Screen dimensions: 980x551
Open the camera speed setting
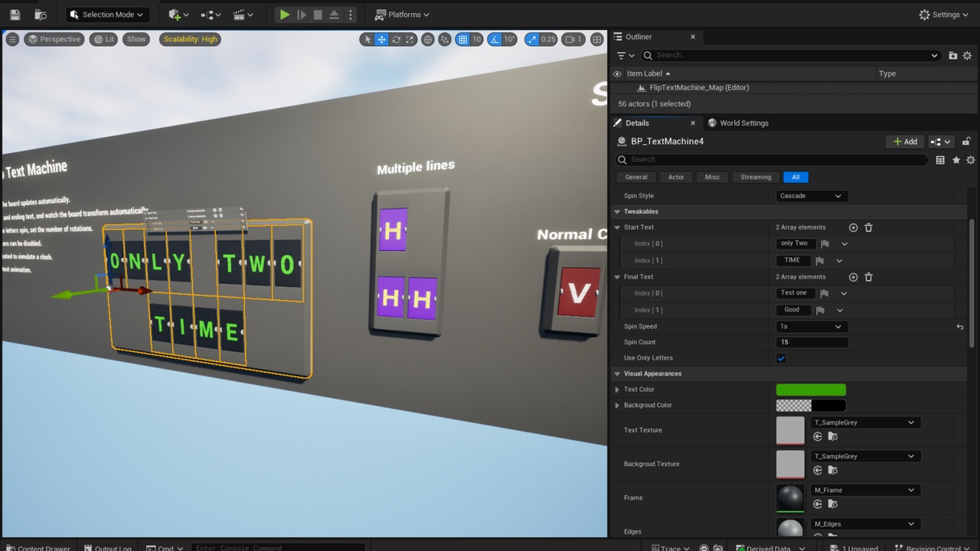pyautogui.click(x=573, y=39)
